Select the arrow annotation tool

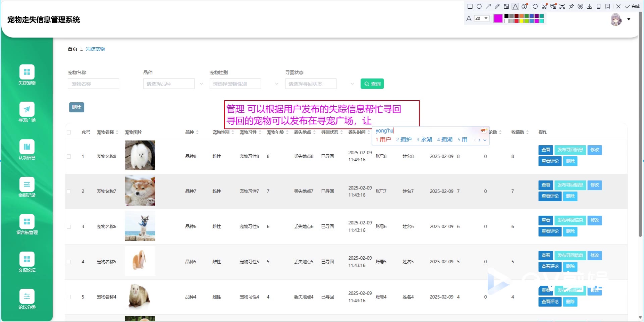(488, 6)
